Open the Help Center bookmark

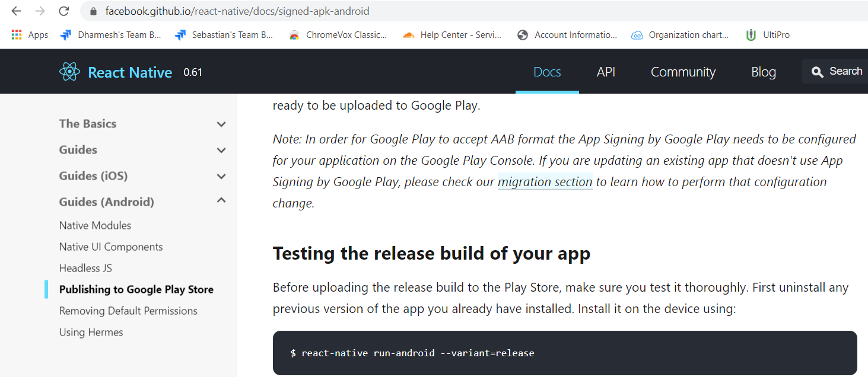pyautogui.click(x=452, y=34)
